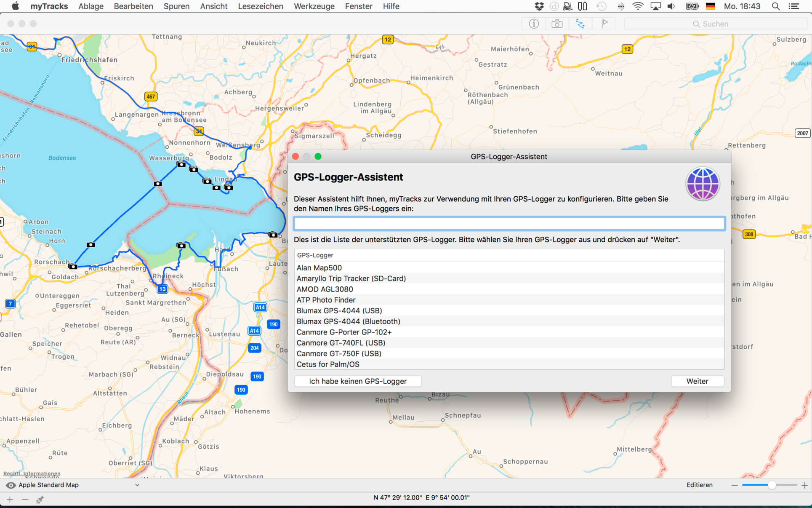Select Canmore GT-740FL (USB)

click(509, 343)
